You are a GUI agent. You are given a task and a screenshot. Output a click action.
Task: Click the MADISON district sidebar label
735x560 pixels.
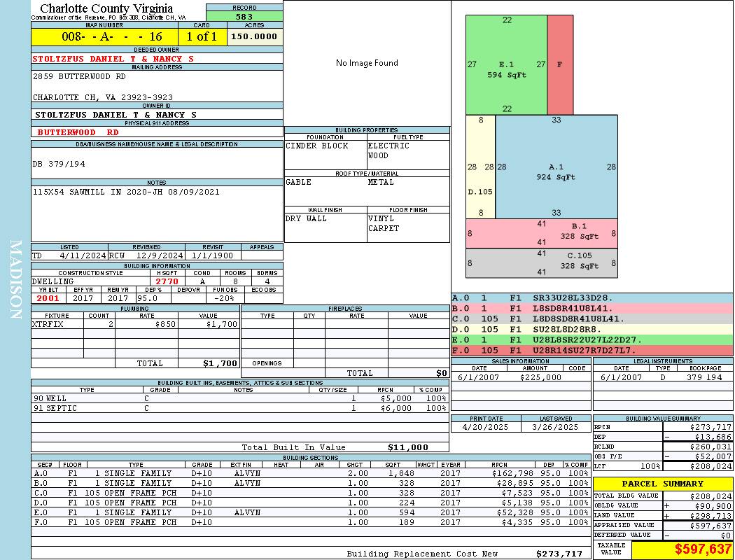(x=15, y=280)
